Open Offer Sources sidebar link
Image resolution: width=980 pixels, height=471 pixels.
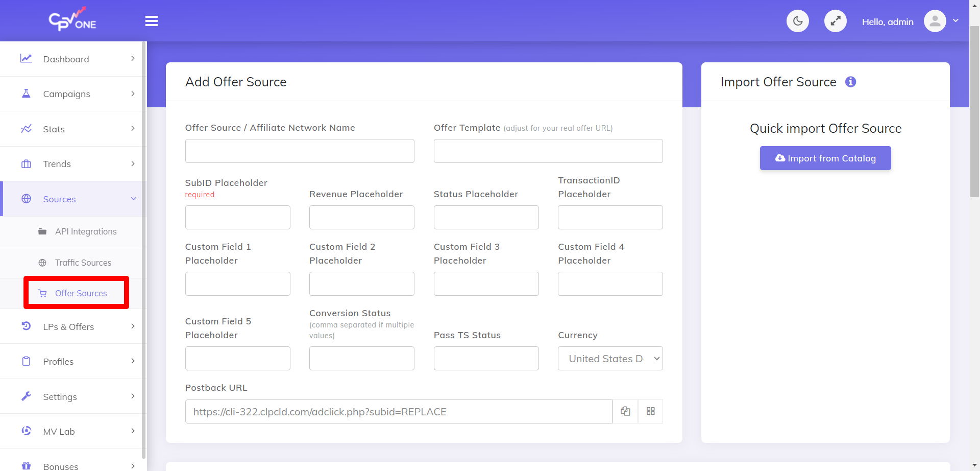pos(81,293)
